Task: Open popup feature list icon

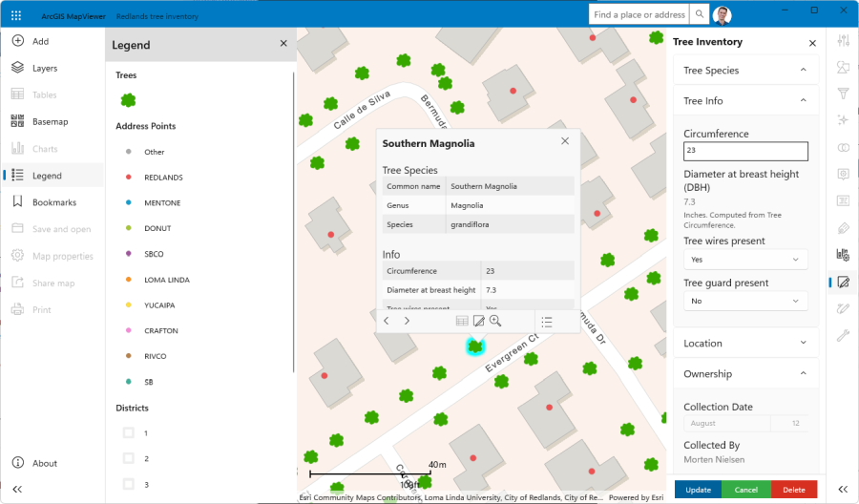Action: click(547, 322)
